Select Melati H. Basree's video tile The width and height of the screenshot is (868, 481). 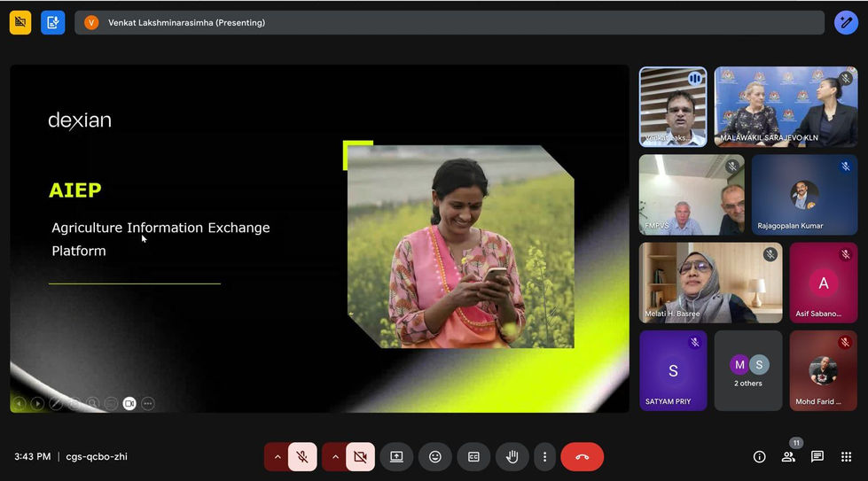point(711,283)
